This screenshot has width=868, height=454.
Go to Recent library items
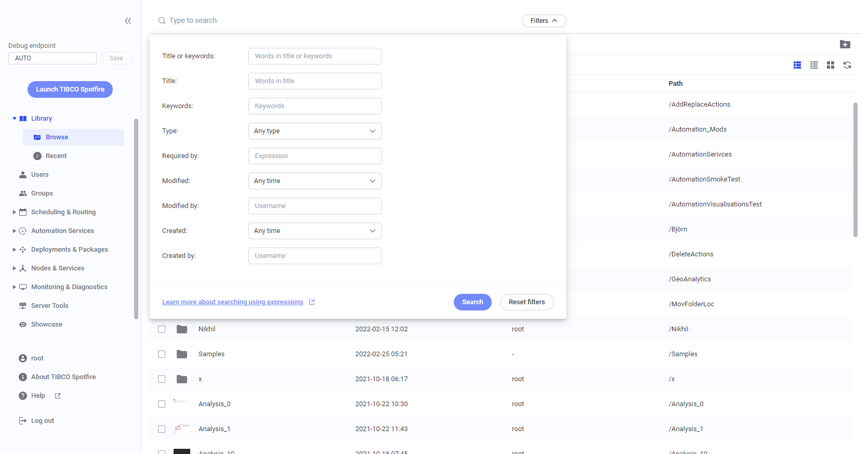(x=56, y=156)
